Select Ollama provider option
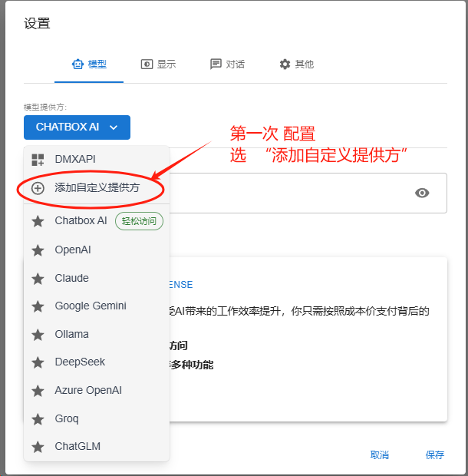This screenshot has height=476, width=468. click(x=97, y=334)
